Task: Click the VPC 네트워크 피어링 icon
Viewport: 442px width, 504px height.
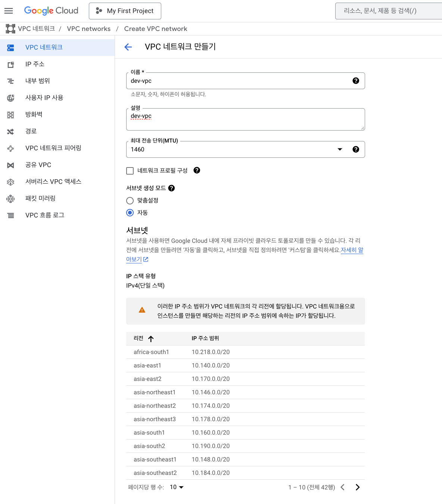Action: click(10, 148)
